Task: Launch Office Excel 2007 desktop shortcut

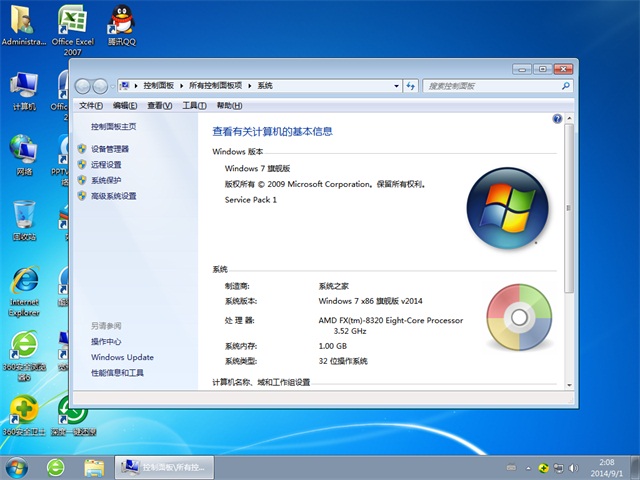Action: [73, 29]
